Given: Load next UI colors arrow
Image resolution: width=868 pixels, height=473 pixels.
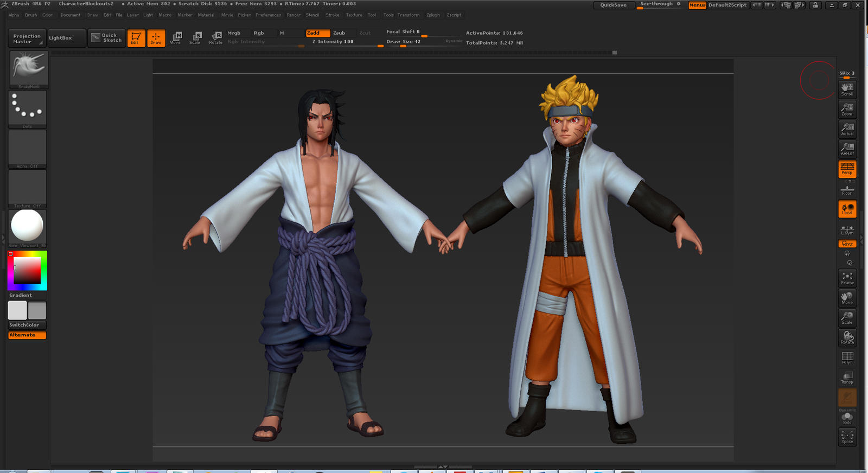Looking at the screenshot, I should pos(769,5).
